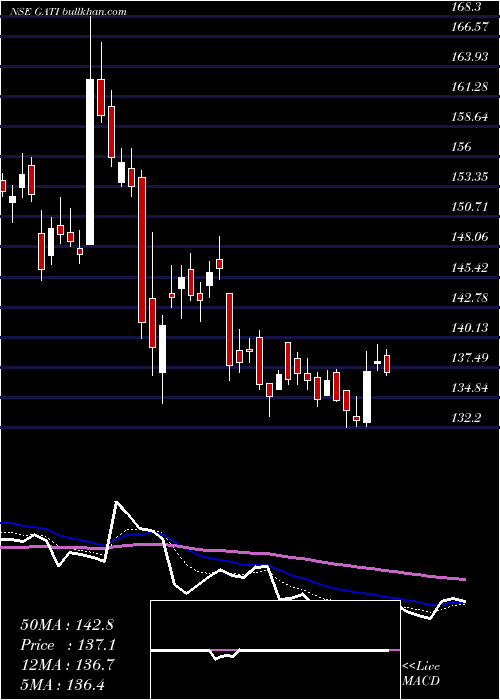Image resolution: width=500 pixels, height=700 pixels.
Task: Select the 166.57 price axis label
Action: [x=472, y=27]
